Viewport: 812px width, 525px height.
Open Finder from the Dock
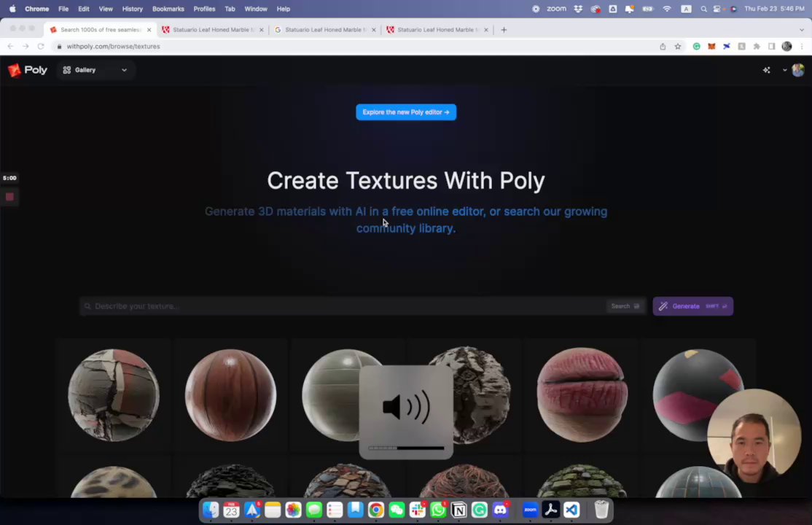(x=211, y=510)
